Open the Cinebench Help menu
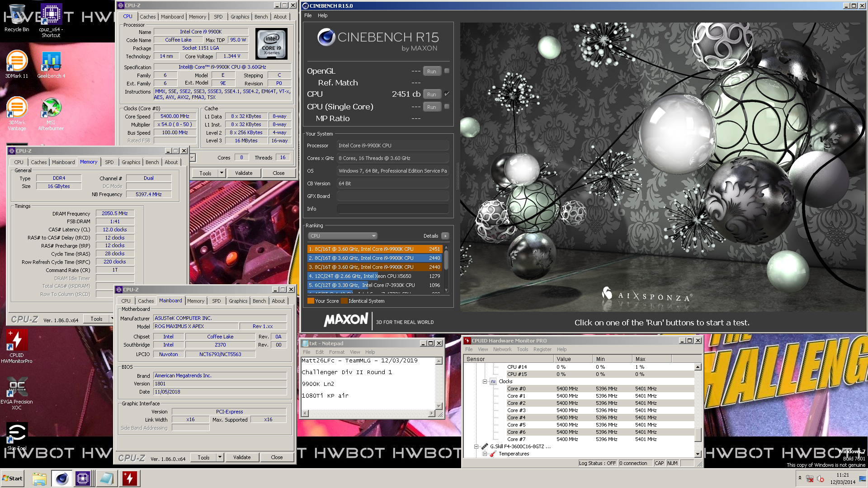The height and width of the screenshot is (488, 868). tap(322, 15)
